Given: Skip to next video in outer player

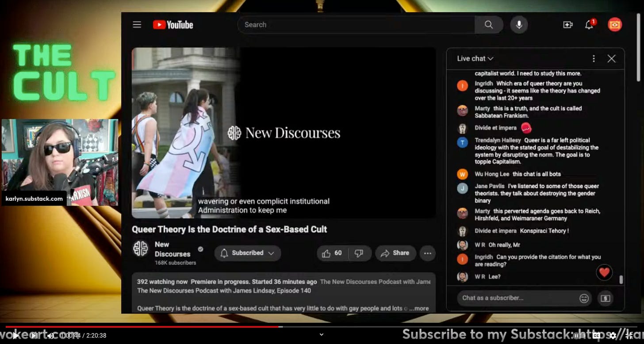Looking at the screenshot, I should click(x=34, y=336).
